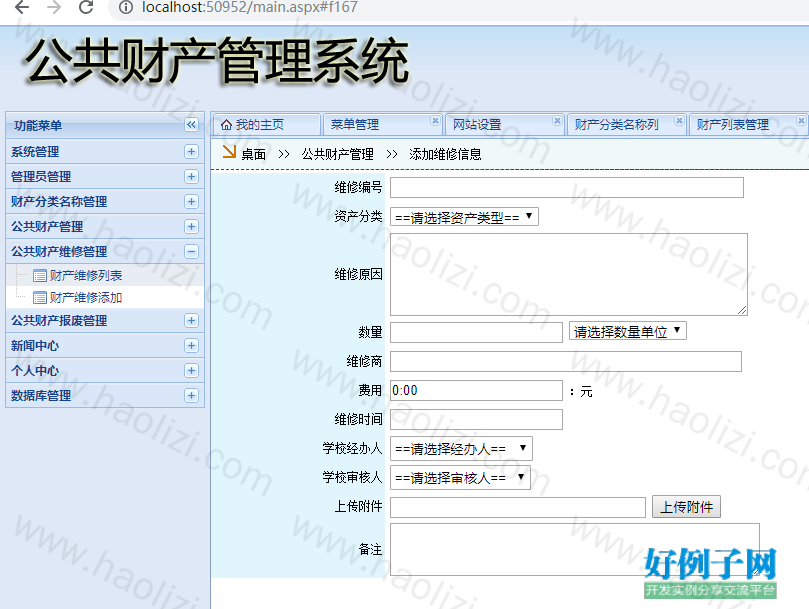This screenshot has height=609, width=809.
Task: Focus the 数量 input field
Action: 476,332
